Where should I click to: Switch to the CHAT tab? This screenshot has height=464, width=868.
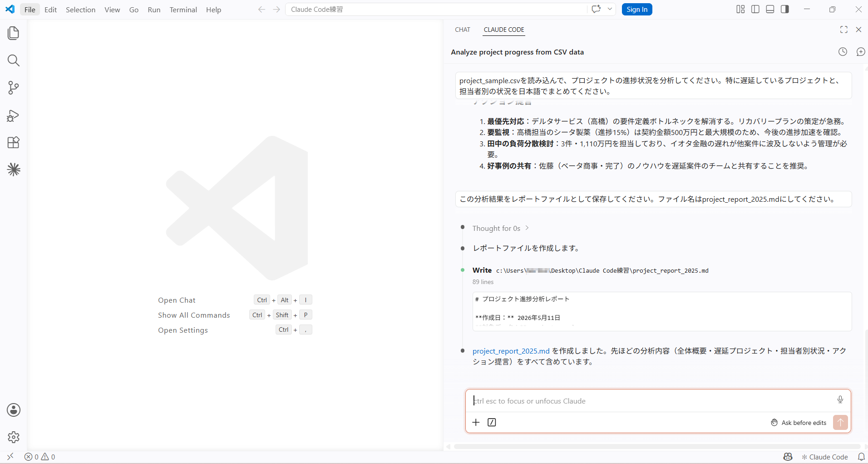[463, 30]
